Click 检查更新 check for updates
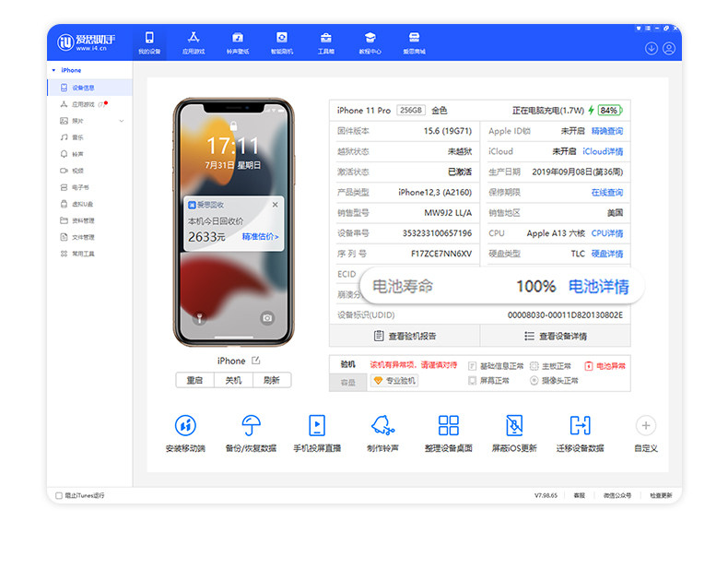Screen dimensions: 728x581 click(x=661, y=495)
